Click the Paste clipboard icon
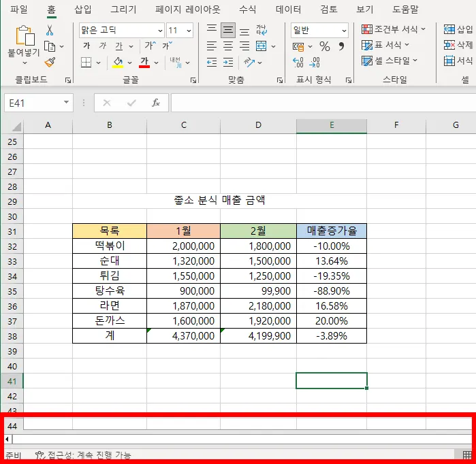Screen dimensions: 476x464 tap(25, 36)
